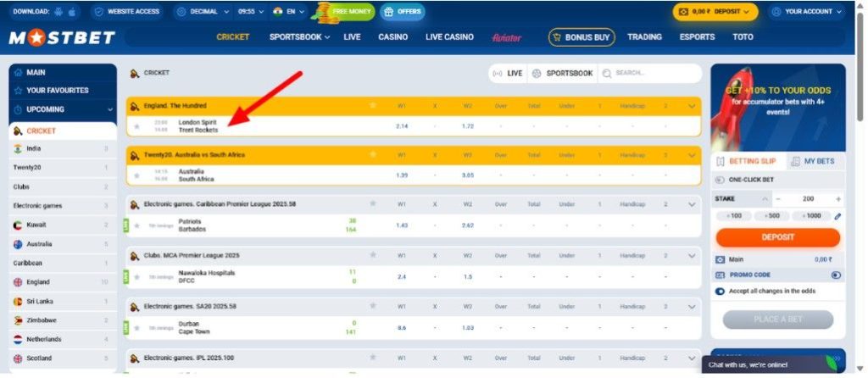Viewport: 868px width, 378px height.
Task: Expand the Sportsbook navigation menu
Action: coord(299,37)
